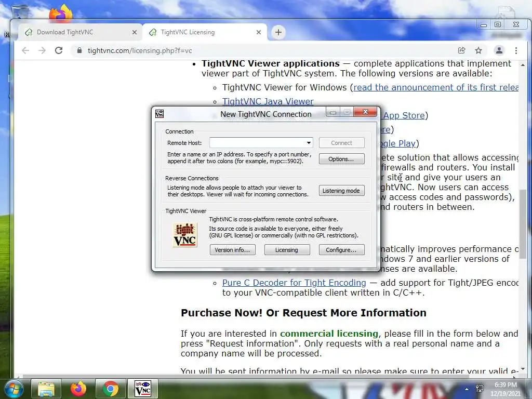Open File Explorer from the taskbar
The height and width of the screenshot is (399, 532).
(x=46, y=389)
